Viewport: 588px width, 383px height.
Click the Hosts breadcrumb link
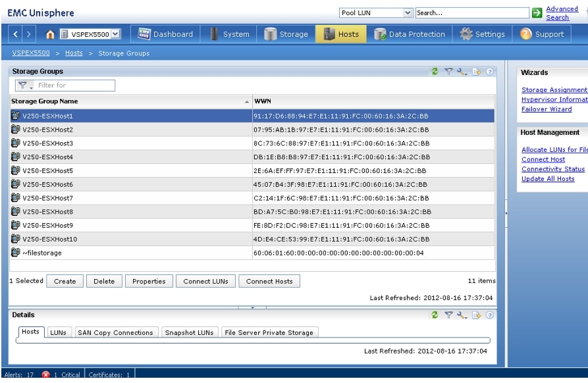74,53
